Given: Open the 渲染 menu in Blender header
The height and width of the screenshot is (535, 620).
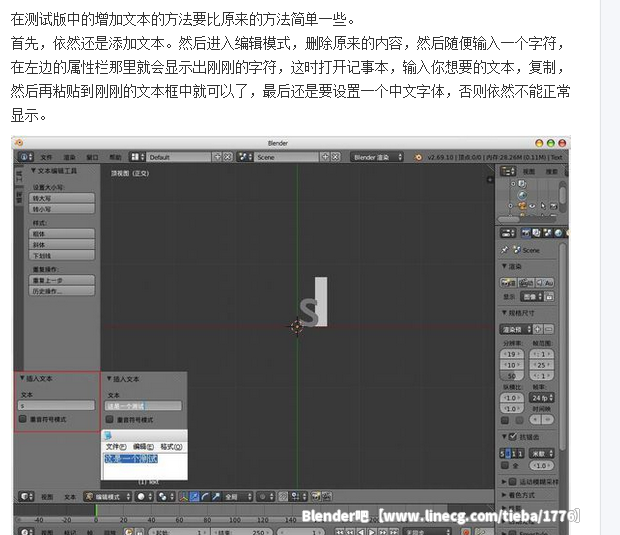Looking at the screenshot, I should coord(70,157).
